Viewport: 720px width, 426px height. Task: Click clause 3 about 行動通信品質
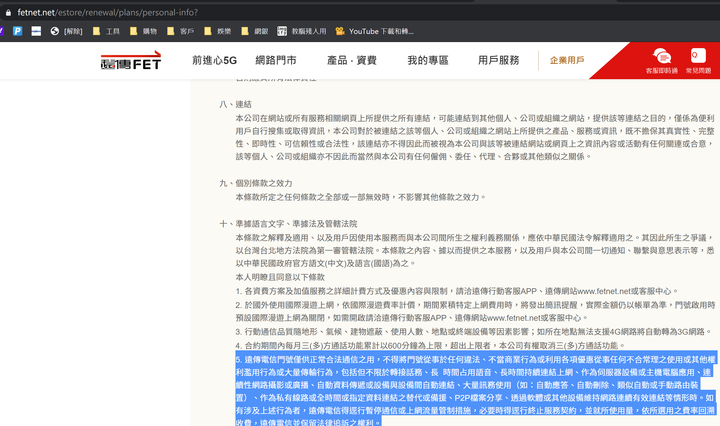474,331
